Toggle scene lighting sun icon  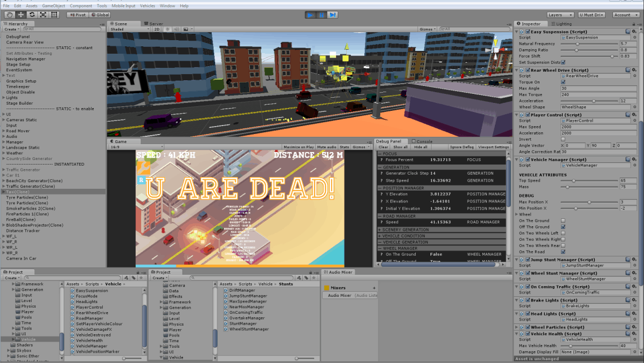[167, 29]
